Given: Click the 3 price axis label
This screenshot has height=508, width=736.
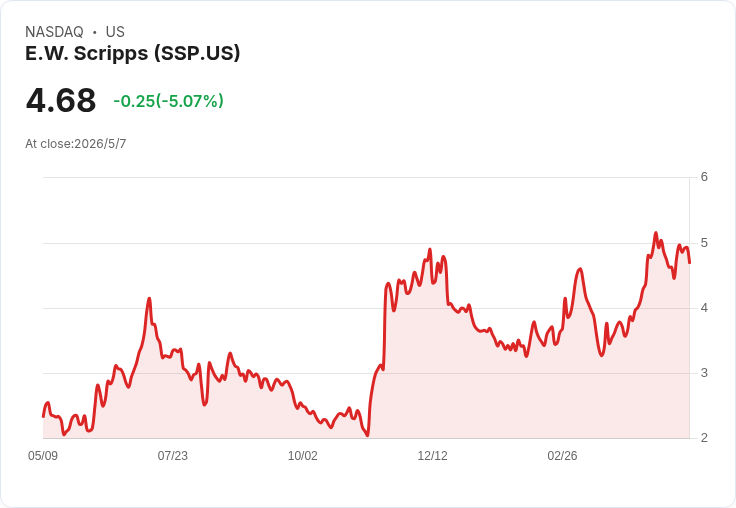Looking at the screenshot, I should 704,373.
